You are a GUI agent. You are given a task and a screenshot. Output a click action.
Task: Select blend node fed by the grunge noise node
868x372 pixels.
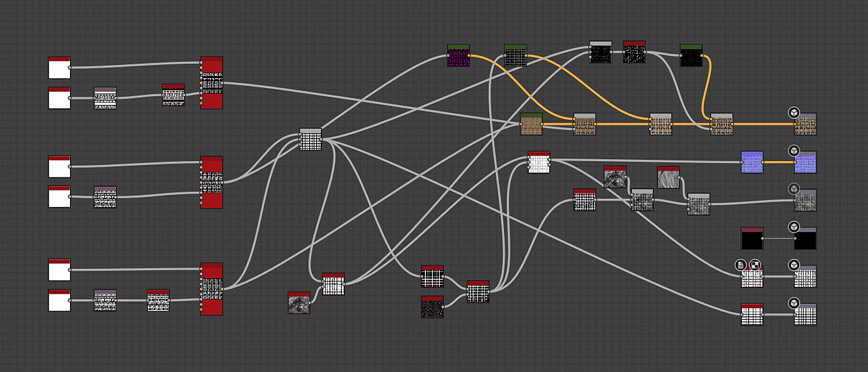point(642,200)
